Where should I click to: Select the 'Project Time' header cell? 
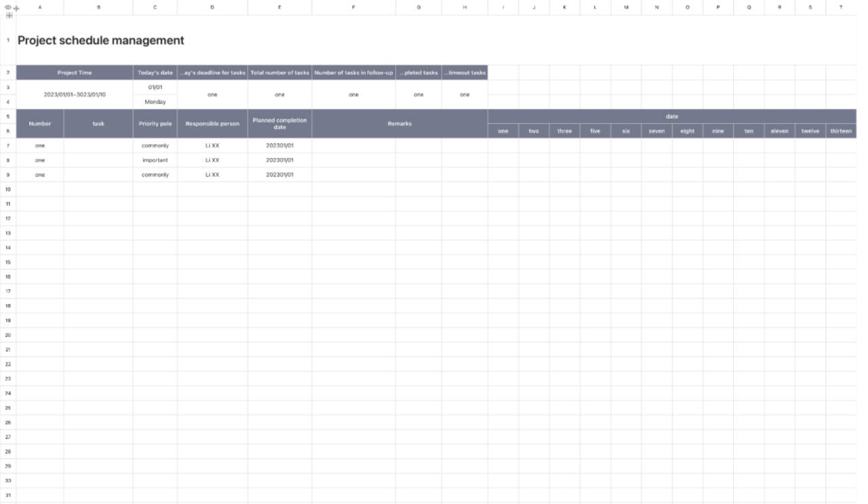[x=75, y=73]
